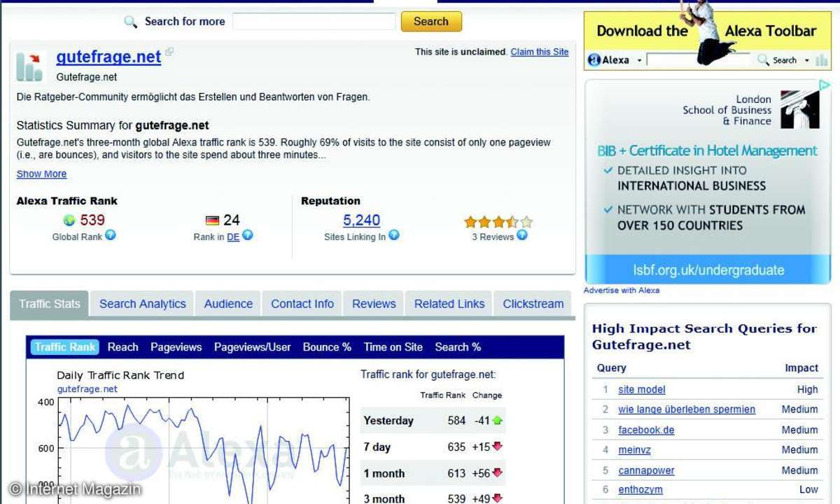The width and height of the screenshot is (840, 504).
Task: Open the Search Analytics tab
Action: (143, 304)
